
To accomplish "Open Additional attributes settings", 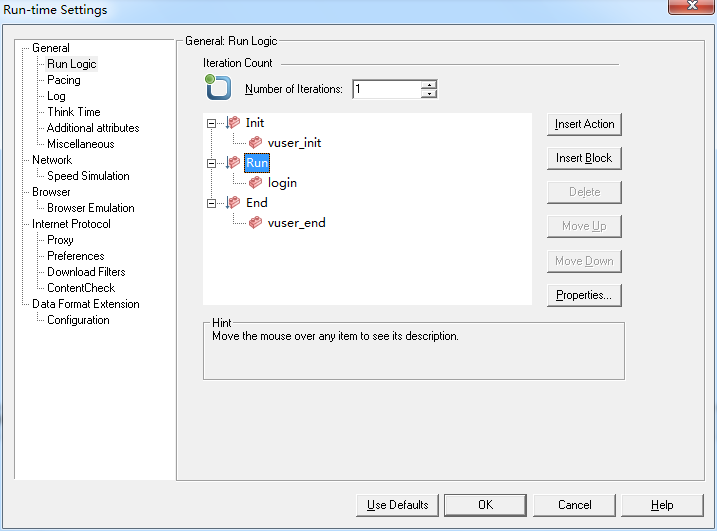I will (93, 128).
